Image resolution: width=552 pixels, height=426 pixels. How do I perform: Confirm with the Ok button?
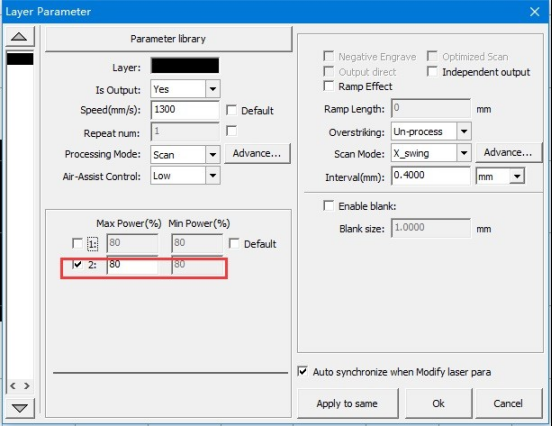tap(438, 403)
